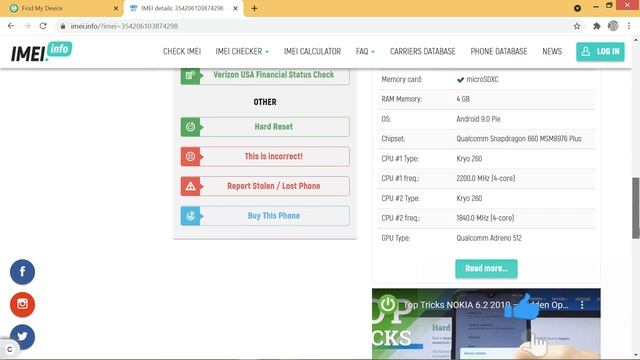Click the page vertical scrollbar thumb

636,208
